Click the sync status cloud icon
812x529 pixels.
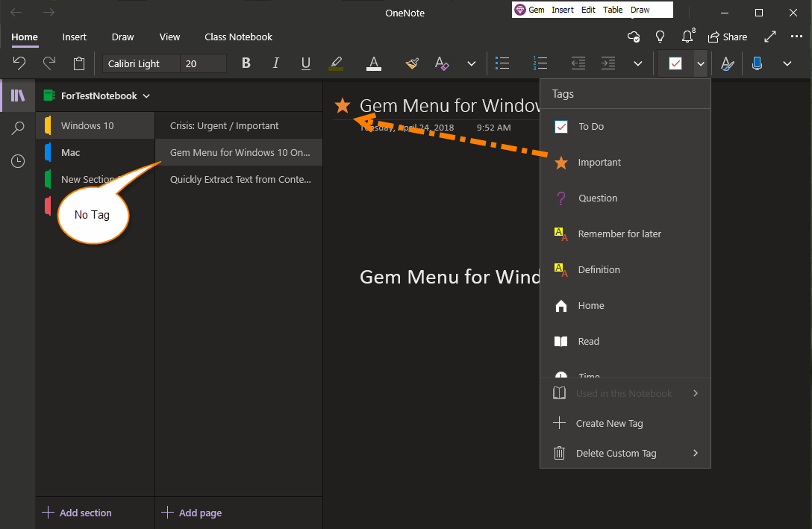point(634,37)
